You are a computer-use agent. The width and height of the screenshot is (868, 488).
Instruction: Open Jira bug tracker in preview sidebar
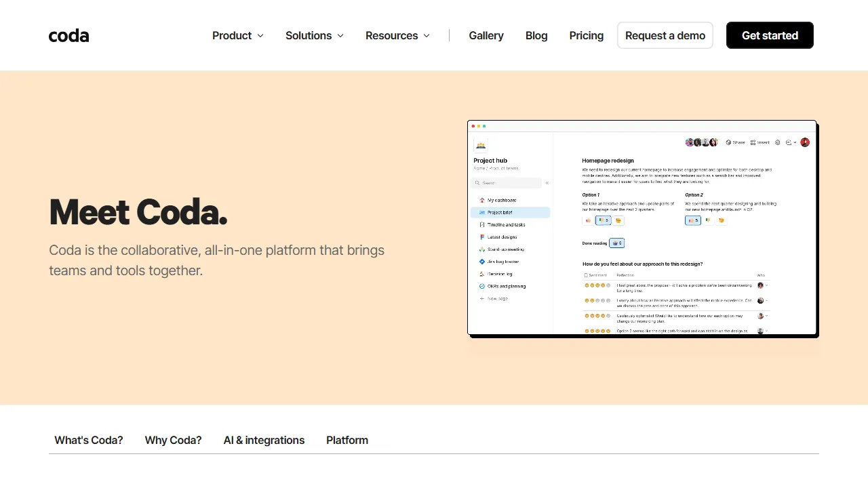pos(498,262)
